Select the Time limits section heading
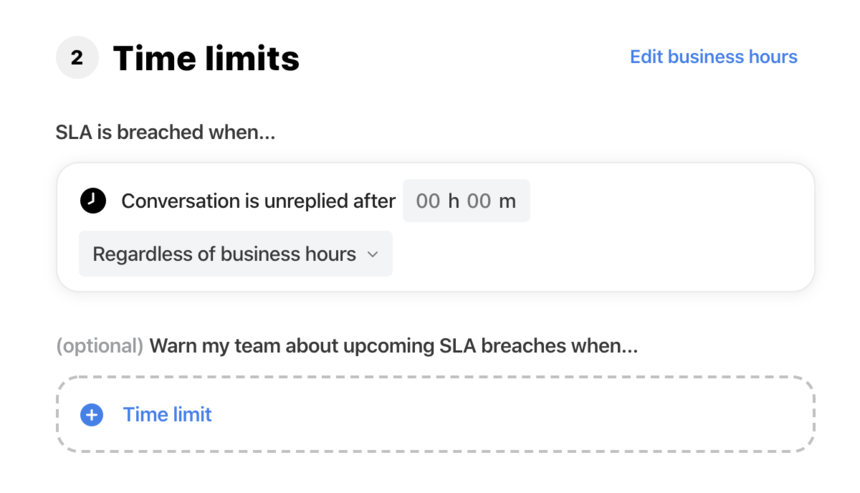Image resolution: width=860 pixels, height=493 pixels. point(206,58)
